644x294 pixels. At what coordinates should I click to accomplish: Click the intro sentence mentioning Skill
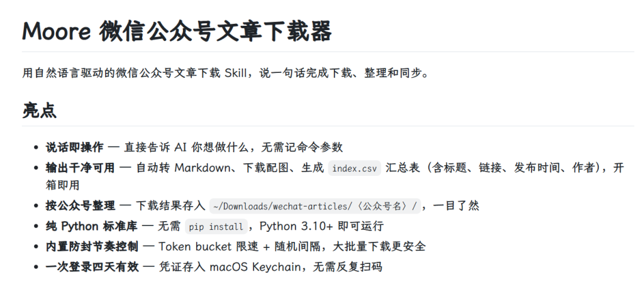coord(226,73)
